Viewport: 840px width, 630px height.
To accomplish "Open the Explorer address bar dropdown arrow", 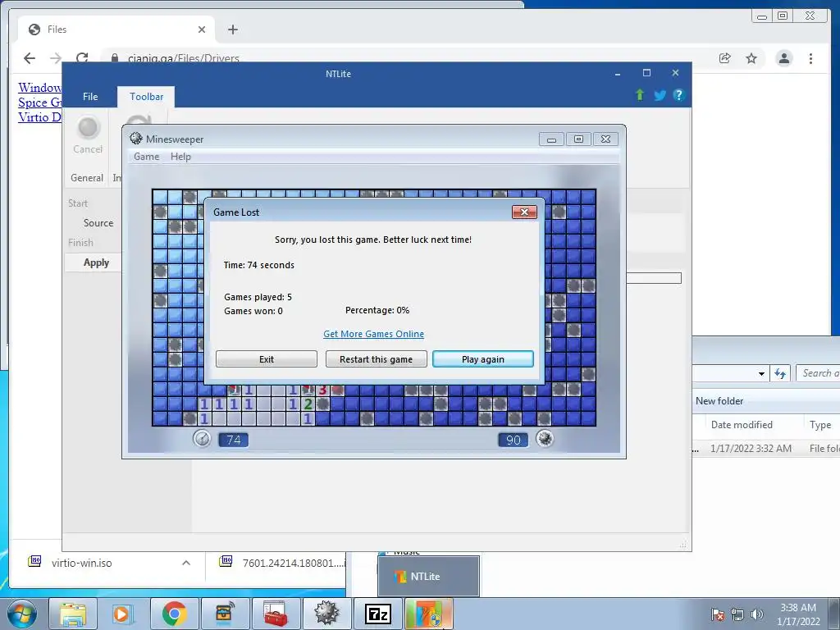I will coord(761,373).
